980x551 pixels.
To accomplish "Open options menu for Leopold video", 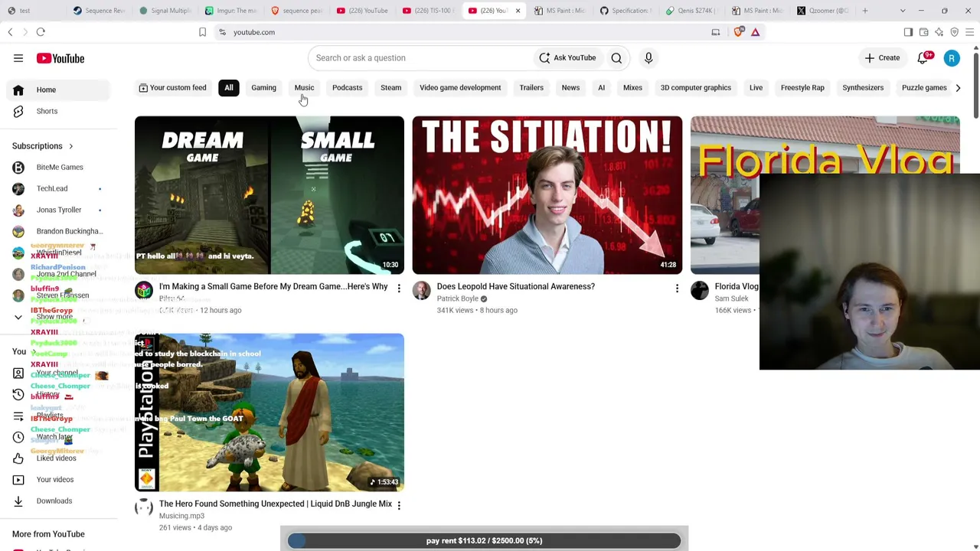I will (677, 289).
